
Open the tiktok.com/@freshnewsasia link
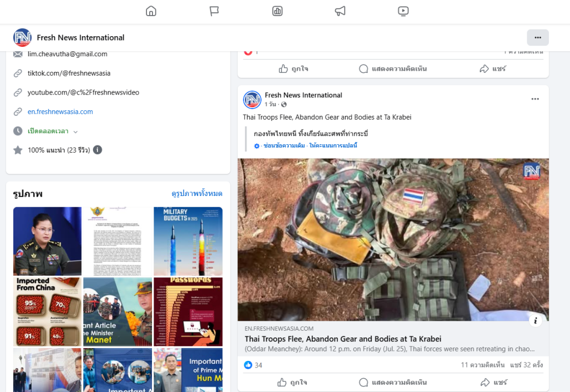click(x=69, y=73)
